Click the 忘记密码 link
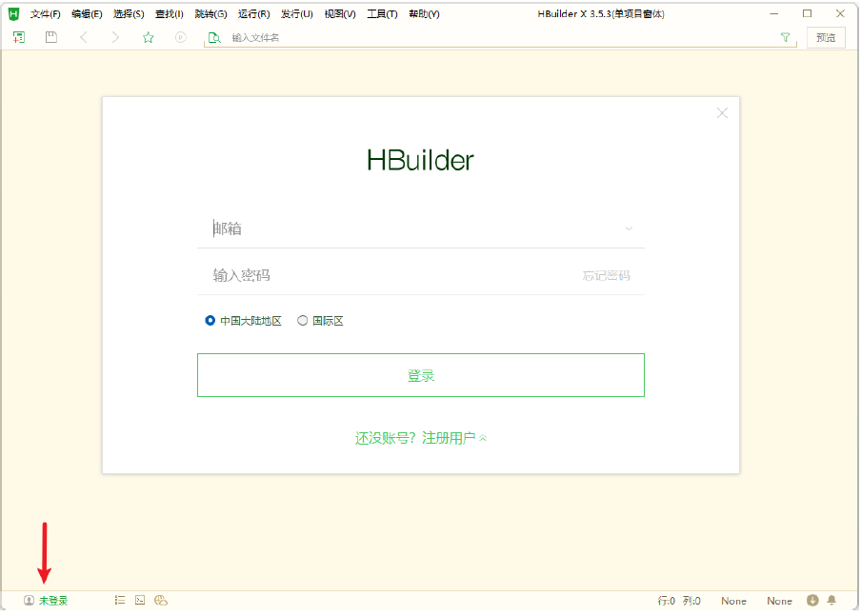Image resolution: width=861 pixels, height=616 pixels. pos(606,275)
